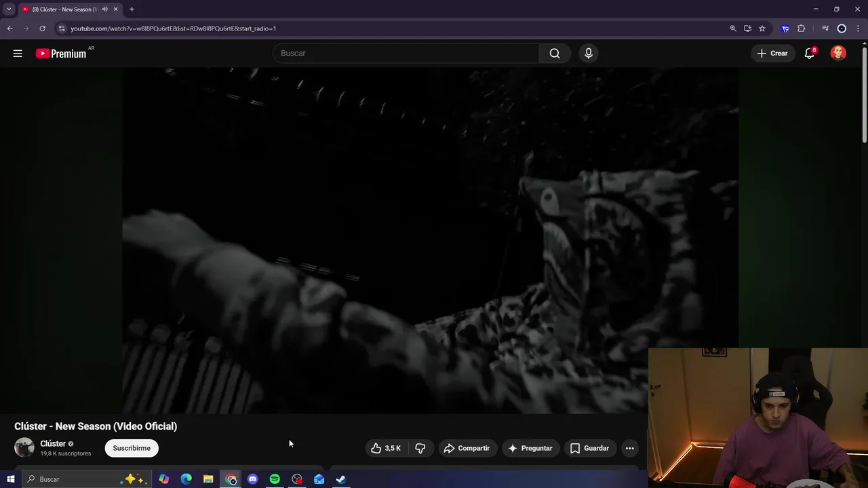Start voice search with microphone icon

(589, 54)
